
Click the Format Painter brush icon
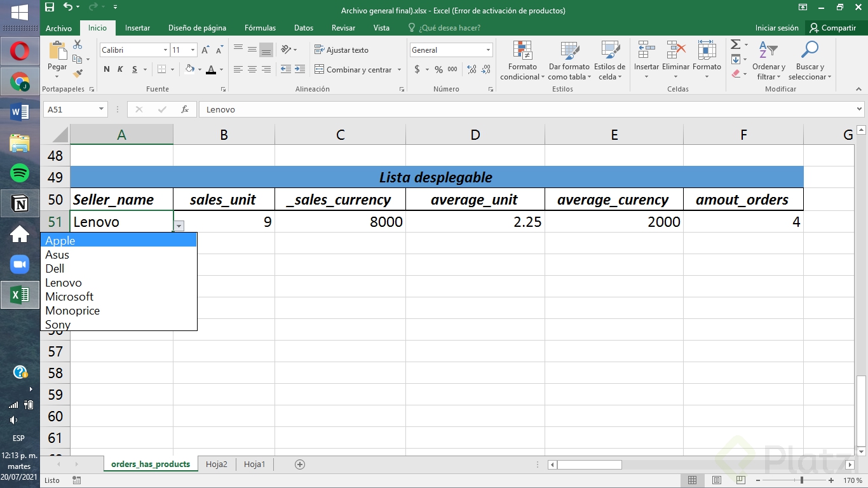tap(78, 74)
